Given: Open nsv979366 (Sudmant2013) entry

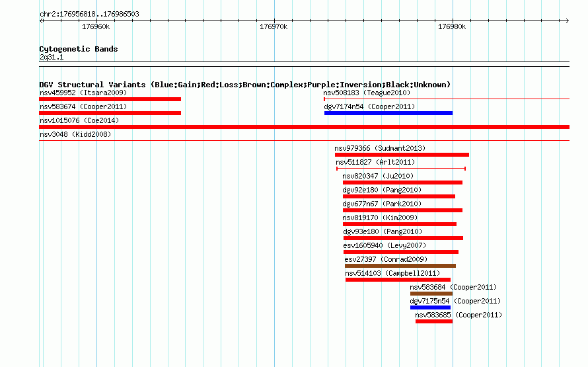Looking at the screenshot, I should [x=380, y=148].
